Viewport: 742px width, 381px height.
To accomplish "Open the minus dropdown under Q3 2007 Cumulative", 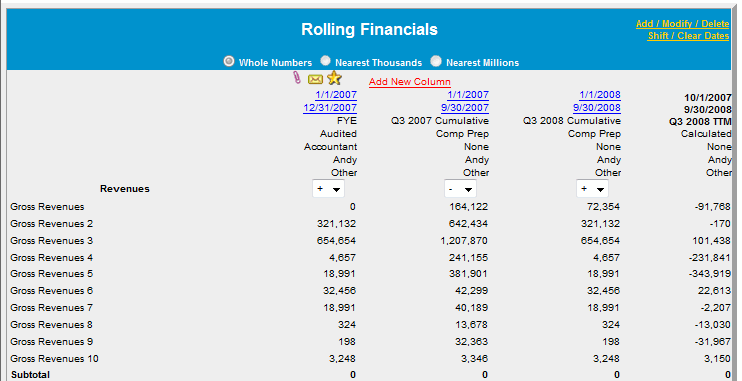I will pyautogui.click(x=460, y=189).
